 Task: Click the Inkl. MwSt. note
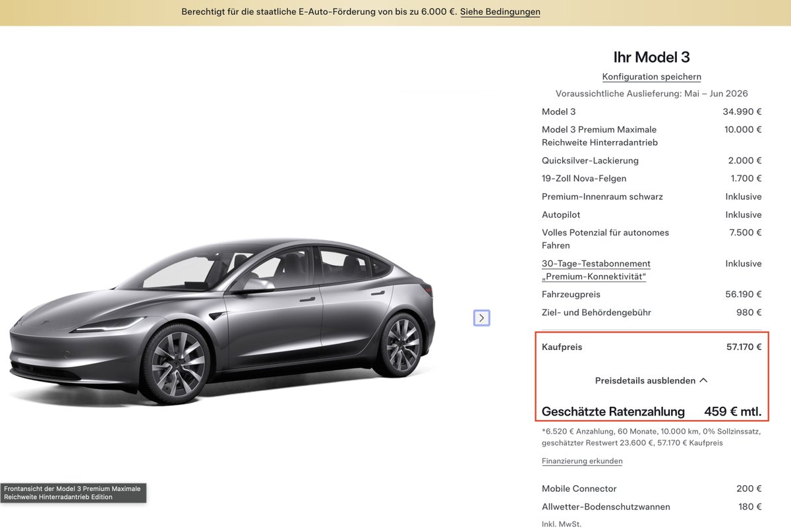click(x=562, y=524)
